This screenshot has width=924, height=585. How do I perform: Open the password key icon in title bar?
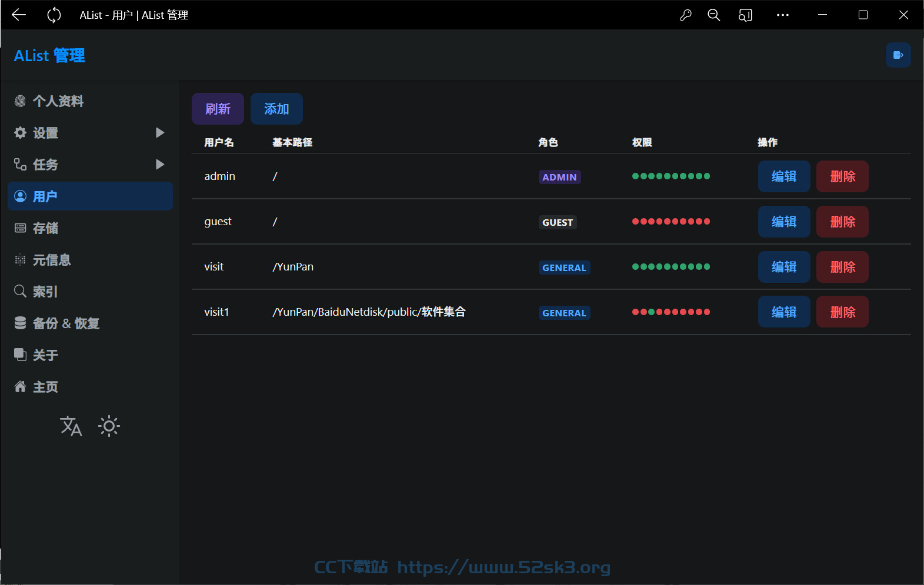pos(686,15)
